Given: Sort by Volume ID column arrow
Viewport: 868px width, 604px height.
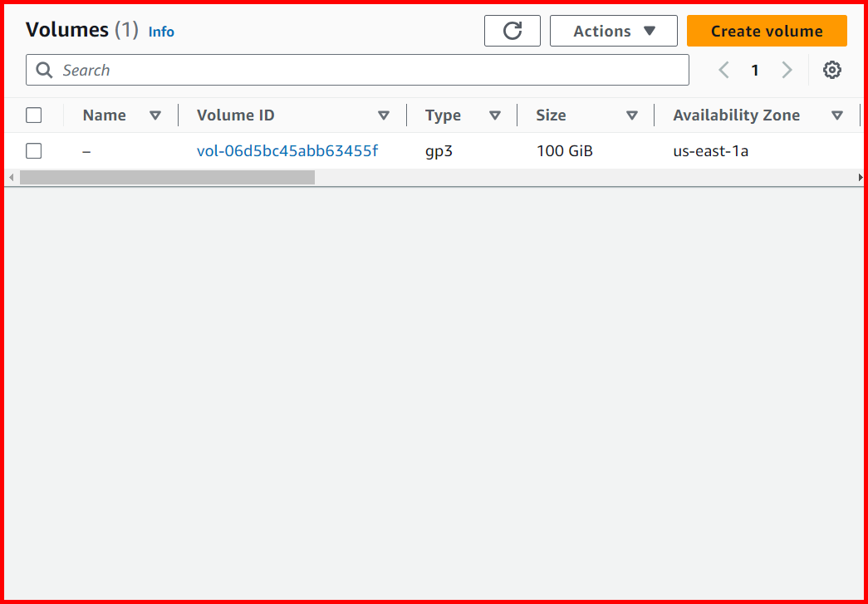Looking at the screenshot, I should (x=383, y=115).
